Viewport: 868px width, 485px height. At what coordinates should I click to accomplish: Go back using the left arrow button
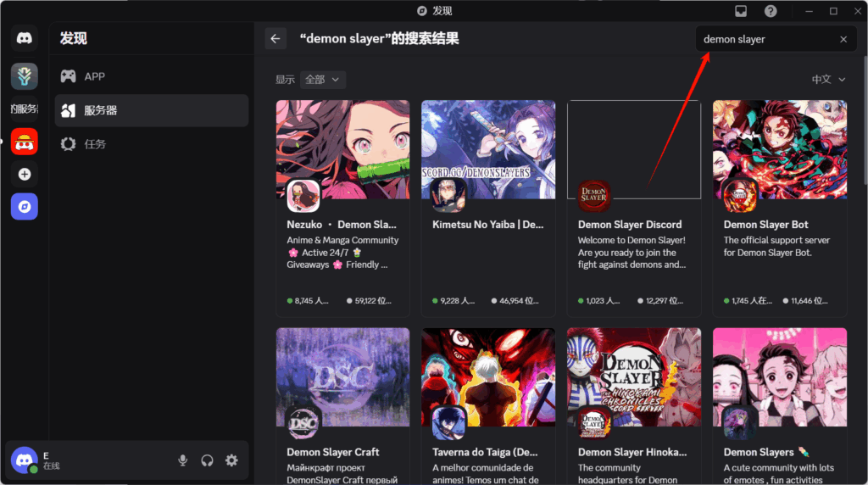tap(275, 39)
